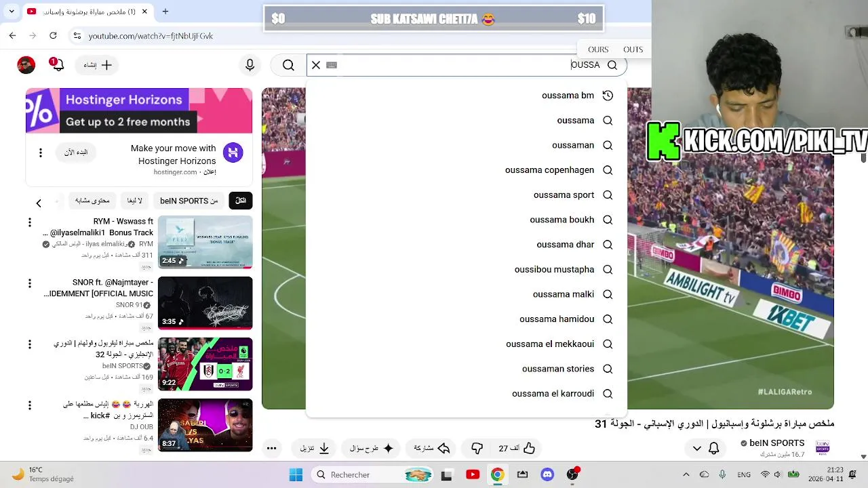Open more actions three-dot button
The width and height of the screenshot is (868, 488).
[271, 448]
